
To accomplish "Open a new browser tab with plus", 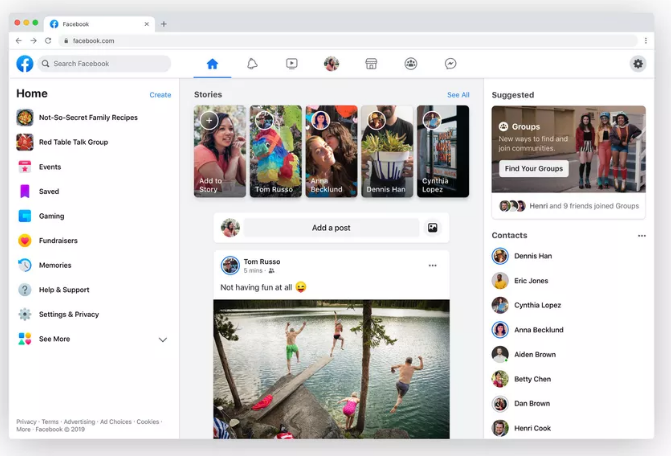I will pos(163,24).
